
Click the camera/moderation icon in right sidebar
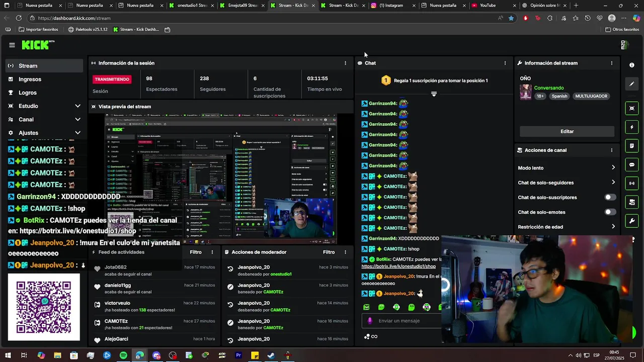tap(632, 202)
